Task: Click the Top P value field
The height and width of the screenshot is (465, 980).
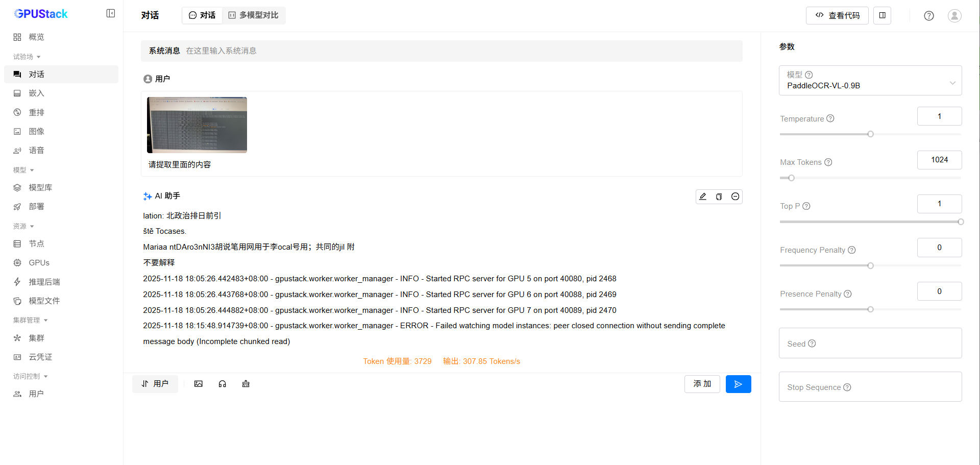Action: click(939, 204)
